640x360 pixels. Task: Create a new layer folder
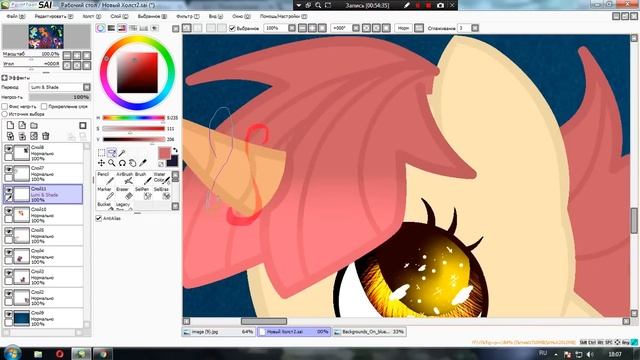(x=34, y=126)
